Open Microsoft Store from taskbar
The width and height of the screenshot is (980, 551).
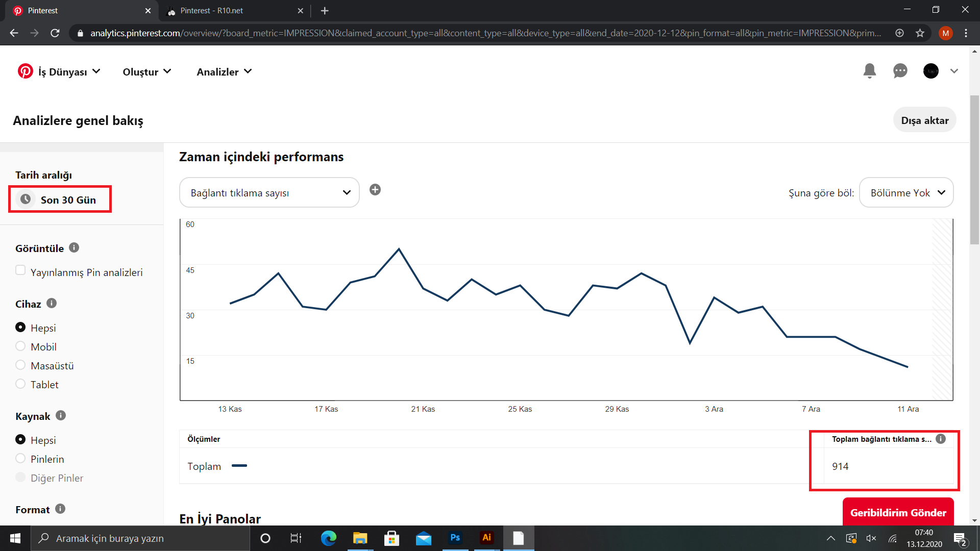point(391,538)
